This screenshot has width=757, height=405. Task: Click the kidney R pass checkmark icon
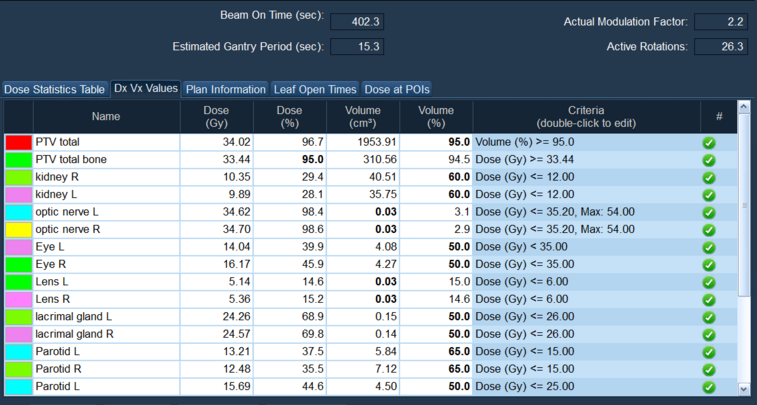pos(709,178)
